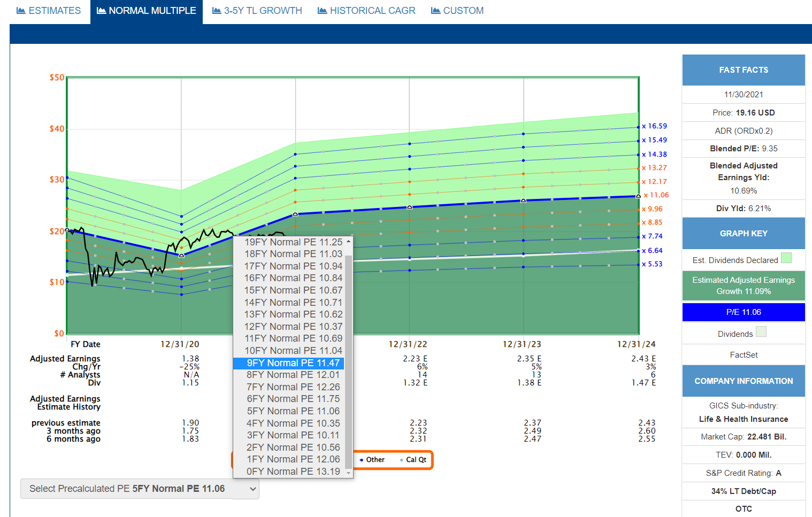Click the chart icon beside Historical CAGR
Viewport: 812px width, 517px height.
click(x=323, y=11)
